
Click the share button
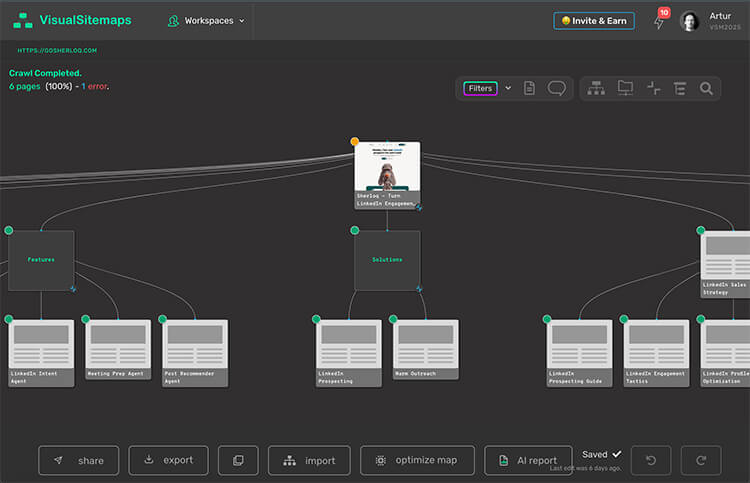78,461
